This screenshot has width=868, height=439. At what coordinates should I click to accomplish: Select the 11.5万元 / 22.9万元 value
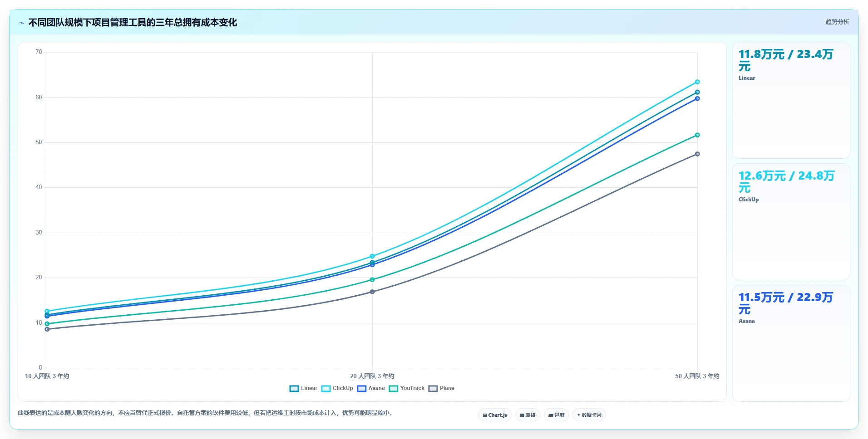(x=786, y=303)
